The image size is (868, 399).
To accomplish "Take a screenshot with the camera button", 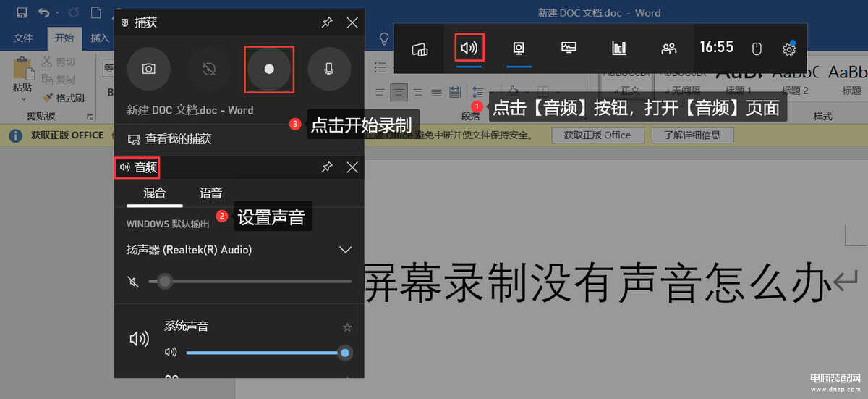I will coord(148,69).
